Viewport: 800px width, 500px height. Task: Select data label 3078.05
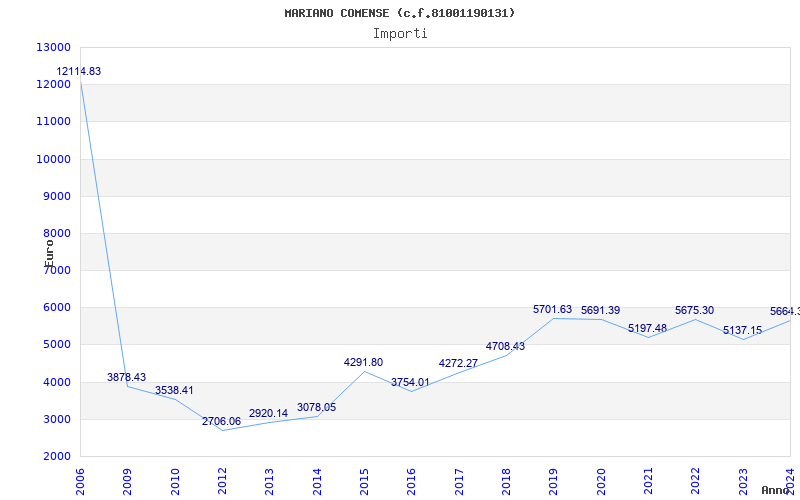pyautogui.click(x=316, y=407)
